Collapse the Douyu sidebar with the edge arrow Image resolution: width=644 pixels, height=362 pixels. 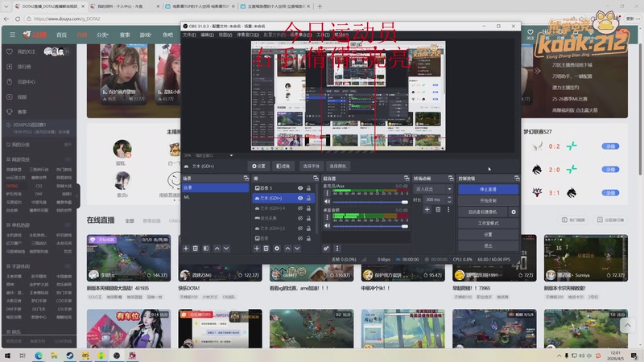pos(77,195)
